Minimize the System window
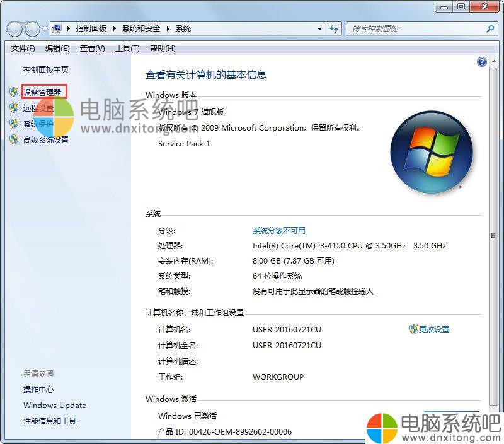The image size is (504, 444). pos(444,6)
